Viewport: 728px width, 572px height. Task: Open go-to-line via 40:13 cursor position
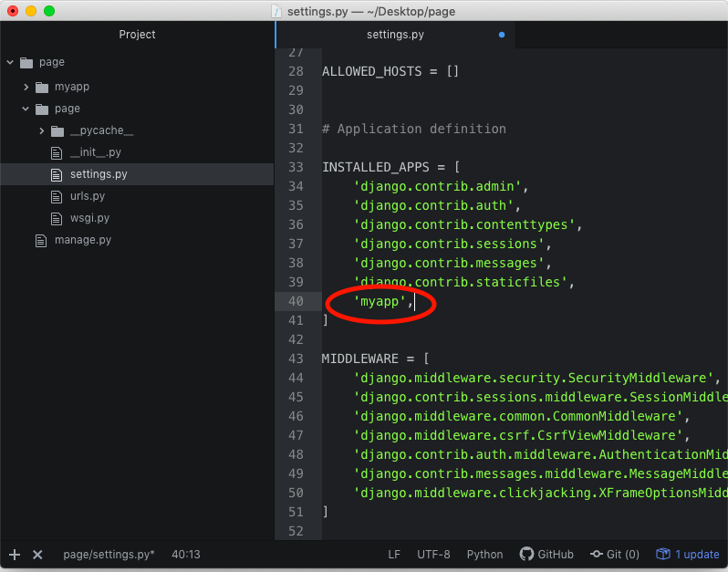186,555
